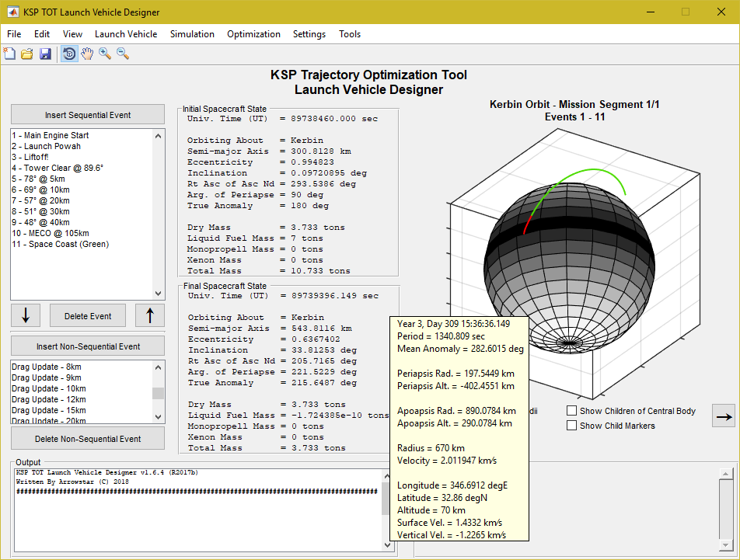
Task: Open the Launch Vehicle menu
Action: click(x=126, y=34)
